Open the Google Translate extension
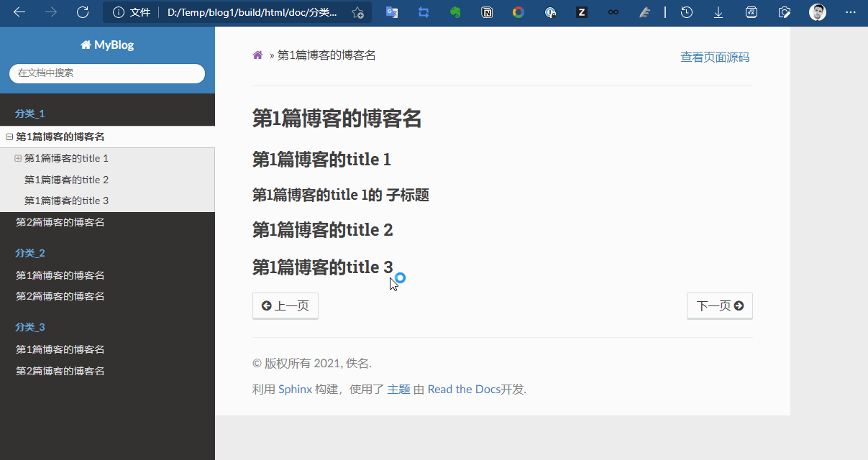This screenshot has width=868, height=460. click(x=392, y=12)
